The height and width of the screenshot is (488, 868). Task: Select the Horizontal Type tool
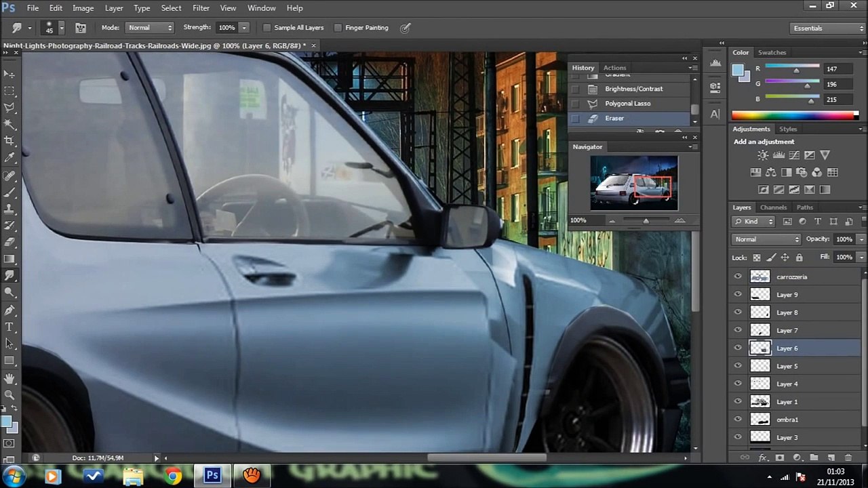[x=9, y=327]
